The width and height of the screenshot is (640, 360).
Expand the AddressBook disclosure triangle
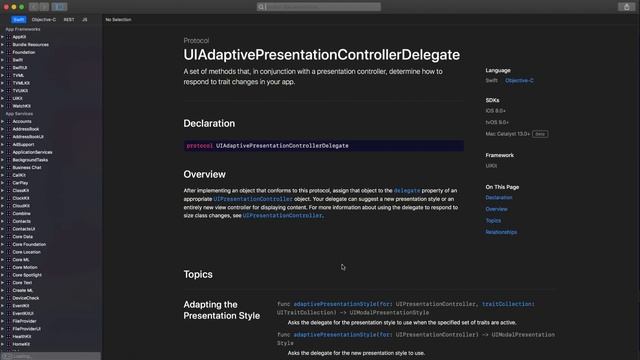(x=2, y=129)
